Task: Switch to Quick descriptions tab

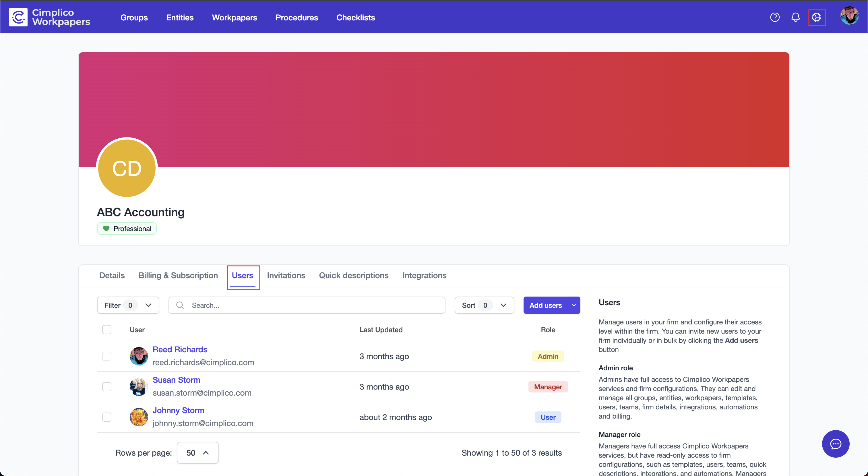Action: tap(353, 275)
